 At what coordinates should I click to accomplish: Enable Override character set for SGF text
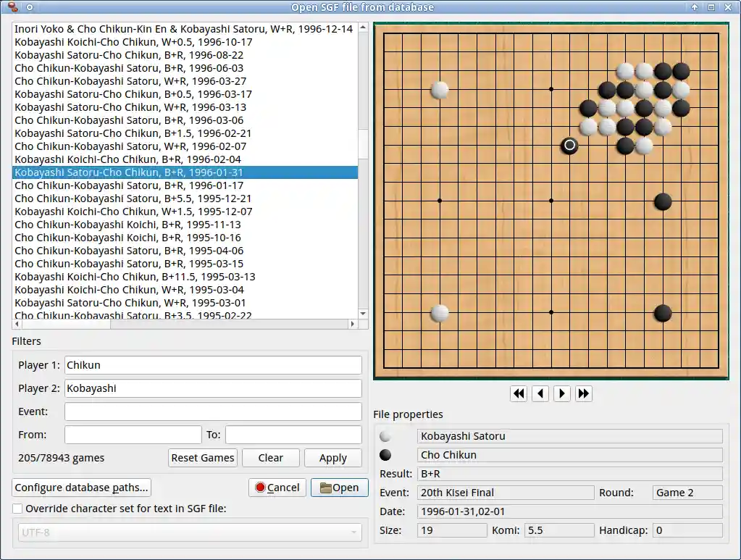(x=17, y=509)
